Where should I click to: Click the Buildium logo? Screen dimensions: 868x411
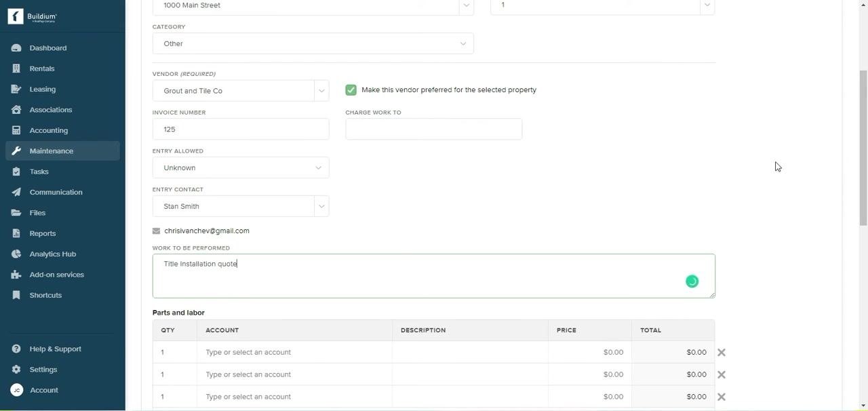click(x=33, y=17)
